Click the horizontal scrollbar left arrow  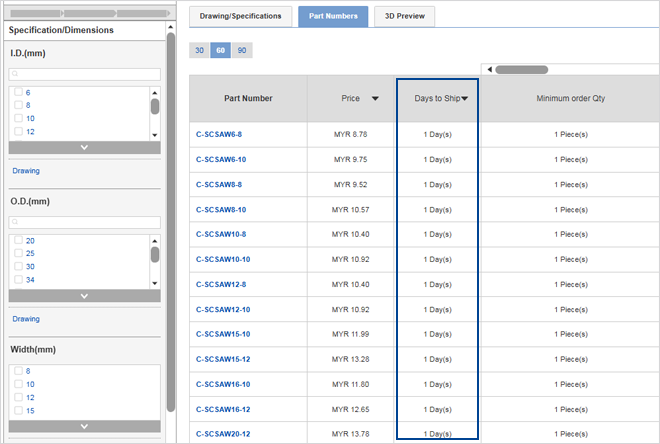pyautogui.click(x=489, y=69)
